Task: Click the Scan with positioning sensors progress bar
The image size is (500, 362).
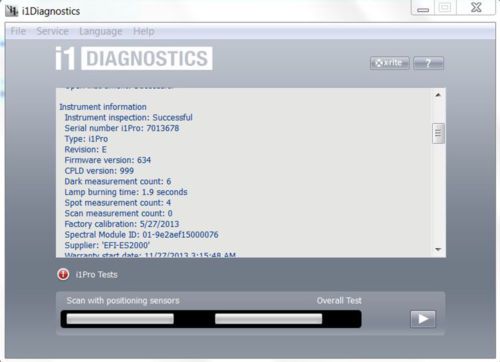Action: tap(120, 319)
